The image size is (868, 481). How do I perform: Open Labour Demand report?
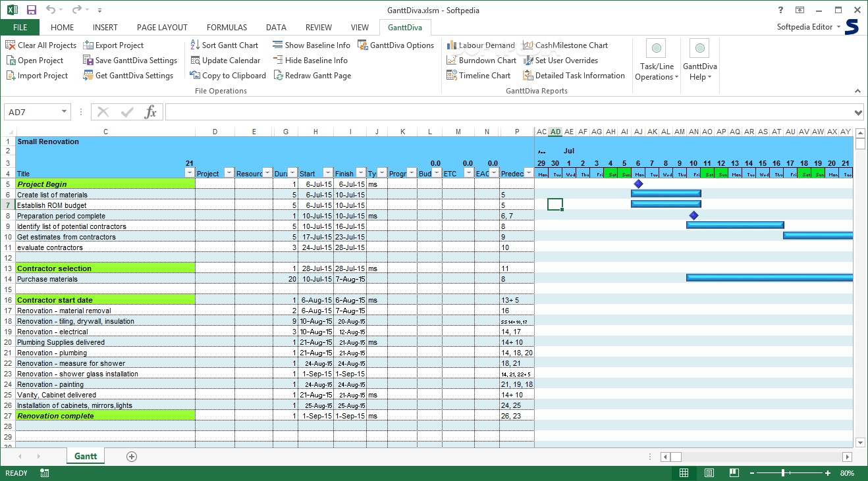(x=481, y=45)
